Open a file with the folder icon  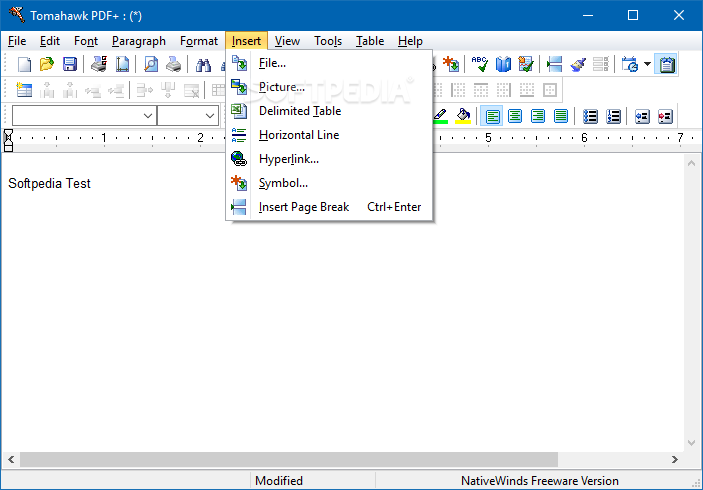pyautogui.click(x=47, y=65)
